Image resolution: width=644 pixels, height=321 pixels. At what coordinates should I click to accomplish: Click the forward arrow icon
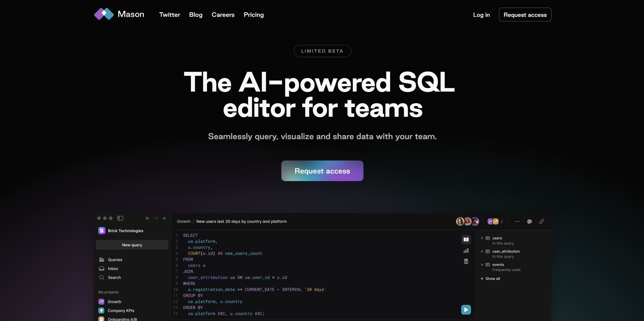156,218
